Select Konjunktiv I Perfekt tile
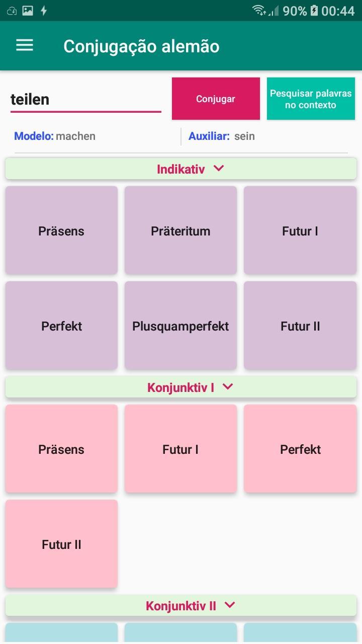The height and width of the screenshot is (644, 362). coord(300,449)
